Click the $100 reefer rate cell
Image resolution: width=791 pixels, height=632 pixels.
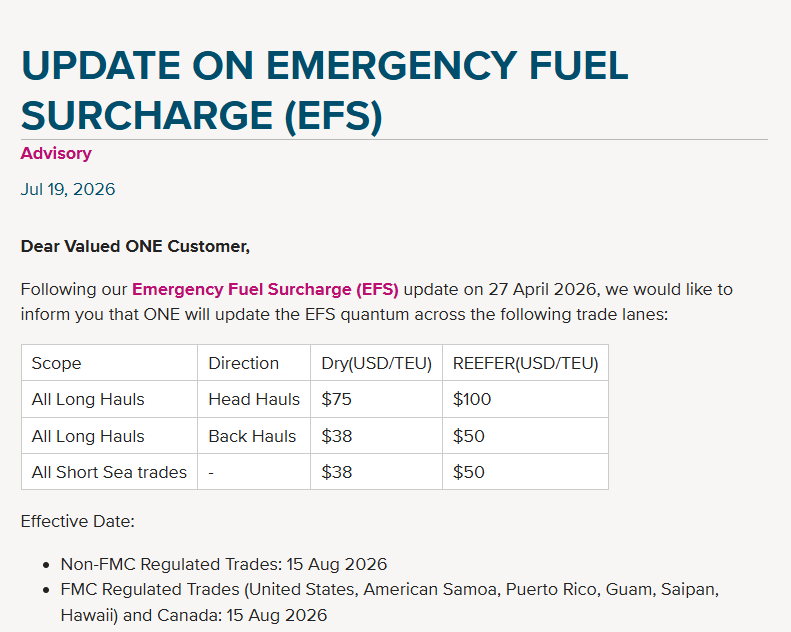pos(525,399)
